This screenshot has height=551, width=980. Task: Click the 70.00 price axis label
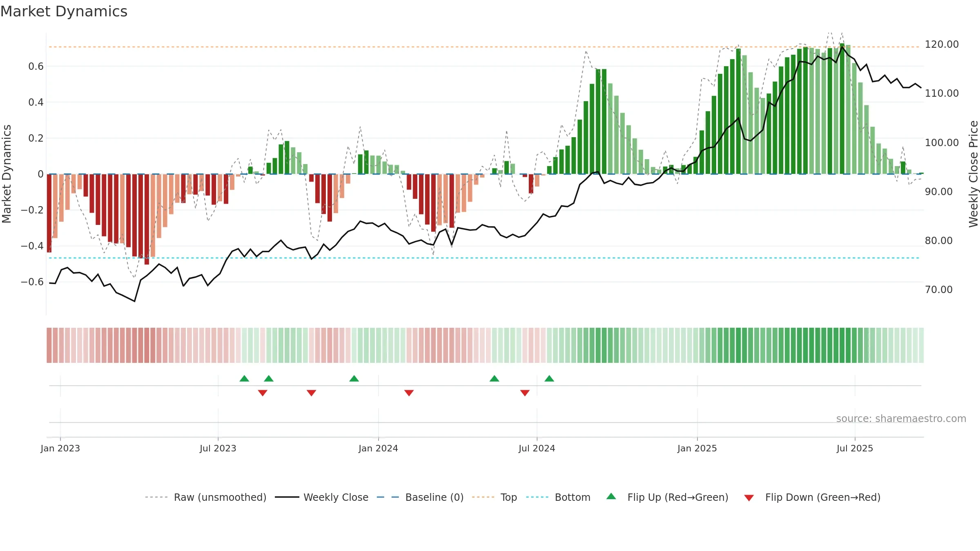click(938, 289)
